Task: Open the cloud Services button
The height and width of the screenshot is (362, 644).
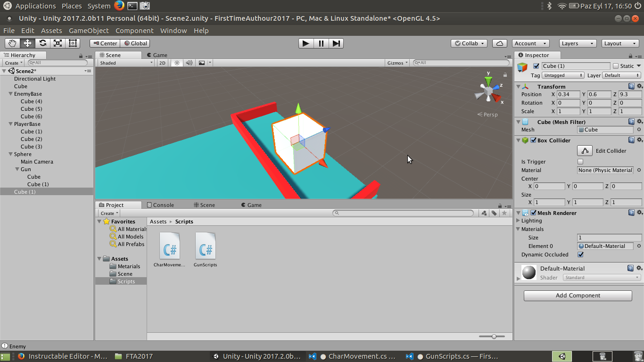Action: point(500,43)
